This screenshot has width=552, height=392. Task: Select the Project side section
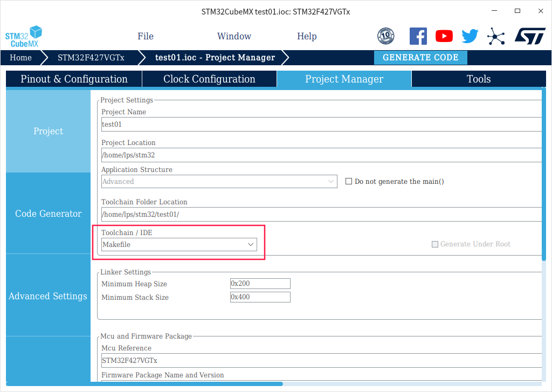[x=48, y=131]
